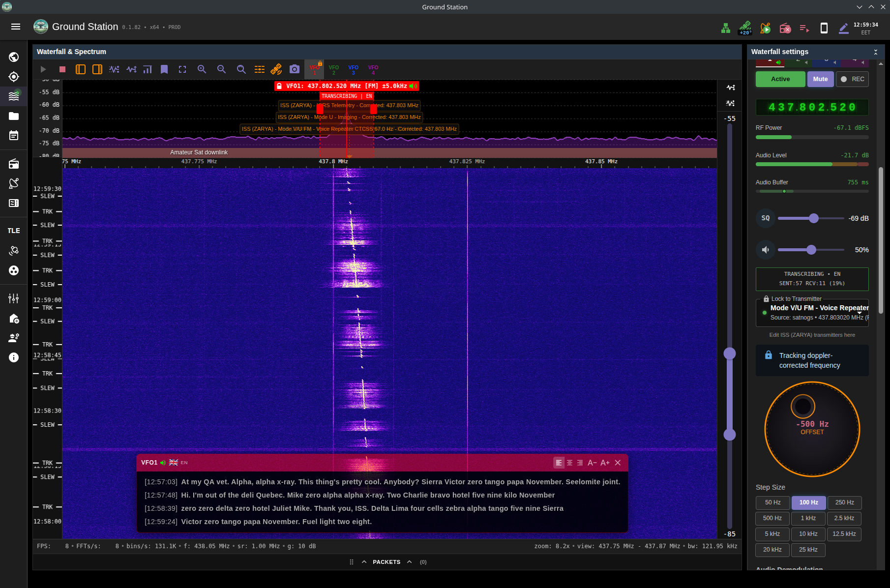The width and height of the screenshot is (890, 588).
Task: Click the mixer sliders icon in the sidebar
Action: coord(14,298)
